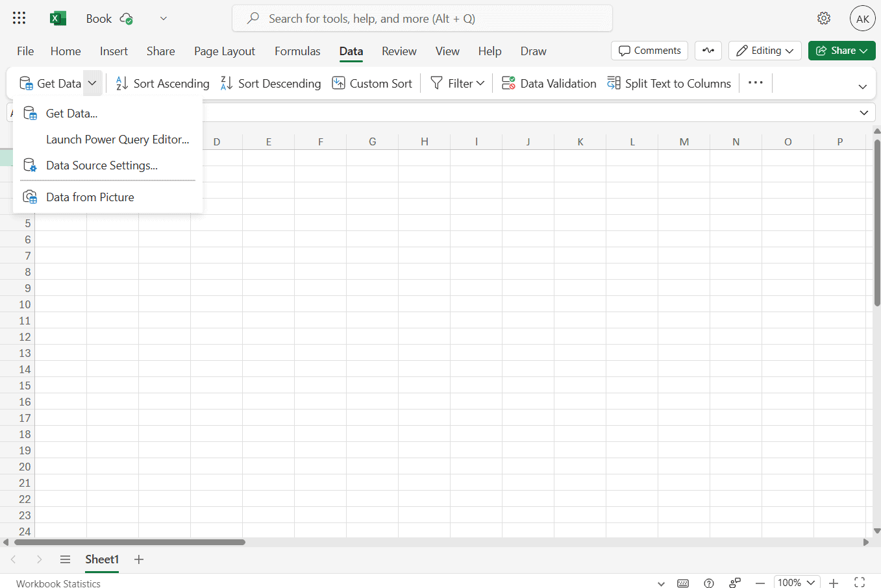Click the Comments button
This screenshot has height=588, width=881.
point(649,51)
